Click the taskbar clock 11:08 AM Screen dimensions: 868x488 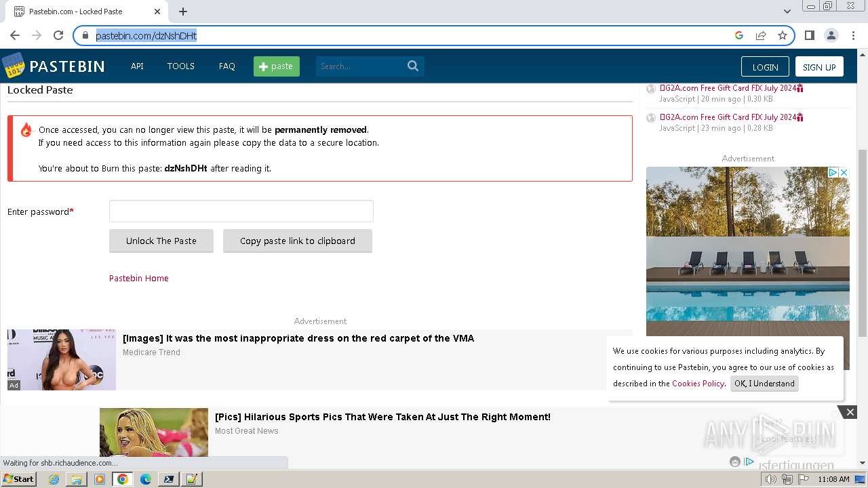[x=833, y=479]
